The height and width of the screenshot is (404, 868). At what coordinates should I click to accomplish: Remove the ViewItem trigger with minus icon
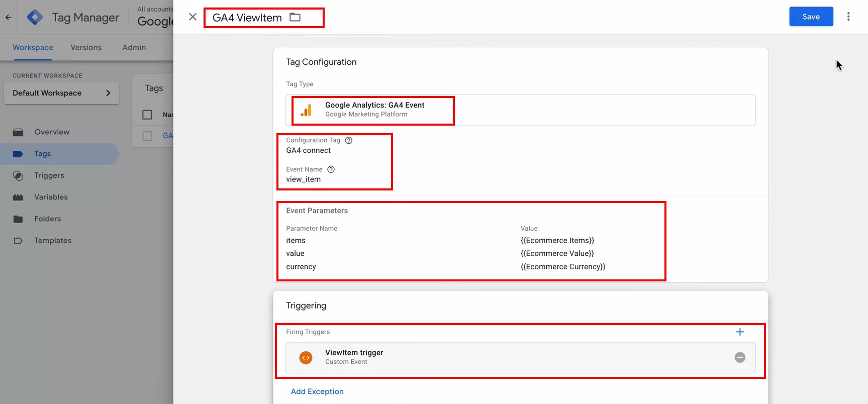[740, 357]
